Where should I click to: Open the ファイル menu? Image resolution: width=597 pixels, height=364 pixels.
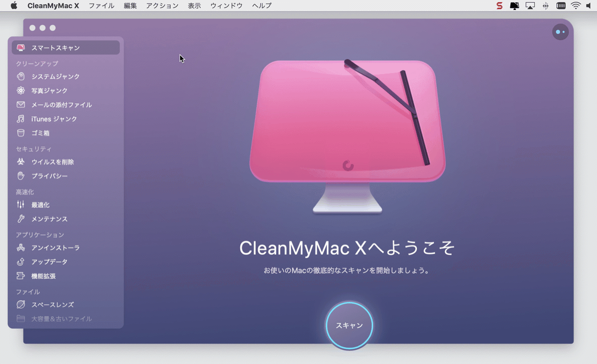coord(101,5)
